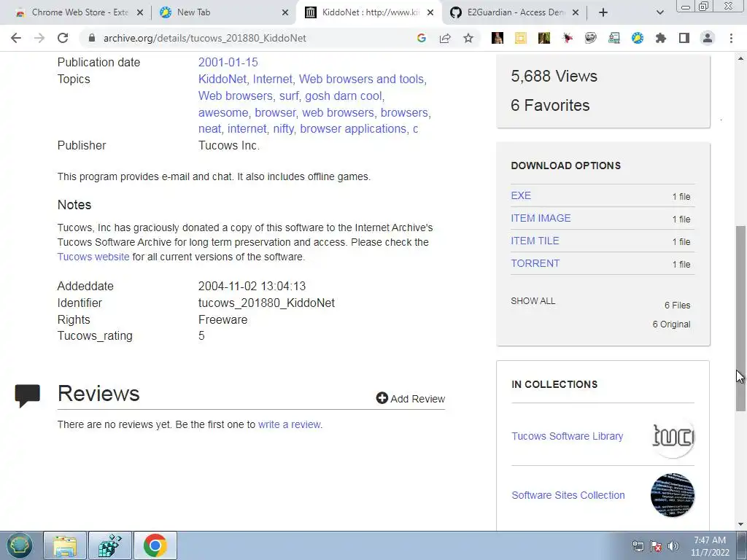Reload the current page

point(63,38)
